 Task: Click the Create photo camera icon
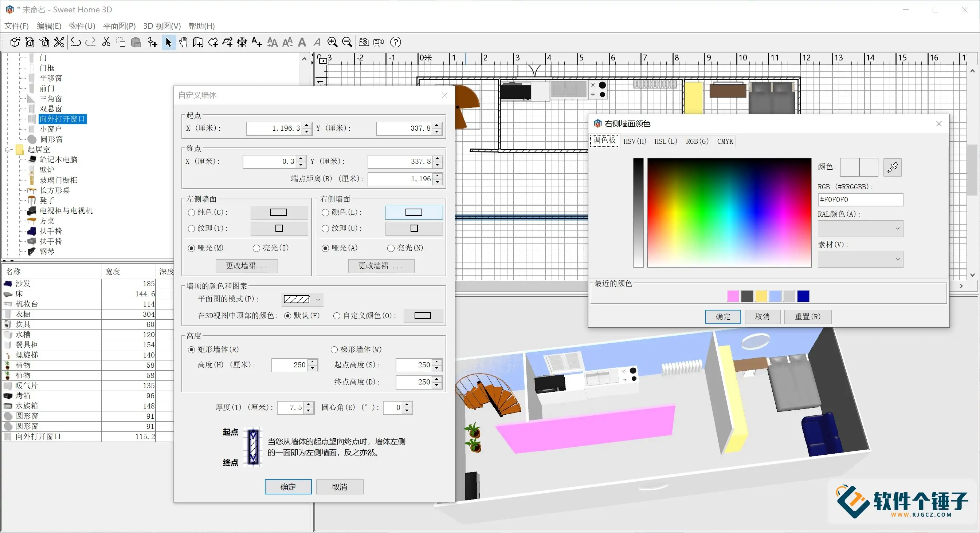coord(364,42)
